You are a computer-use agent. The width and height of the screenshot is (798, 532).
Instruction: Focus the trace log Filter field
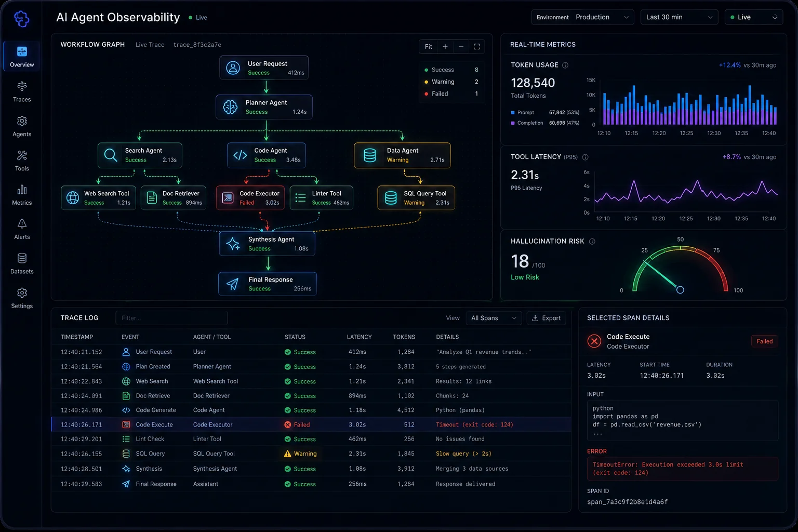(171, 318)
